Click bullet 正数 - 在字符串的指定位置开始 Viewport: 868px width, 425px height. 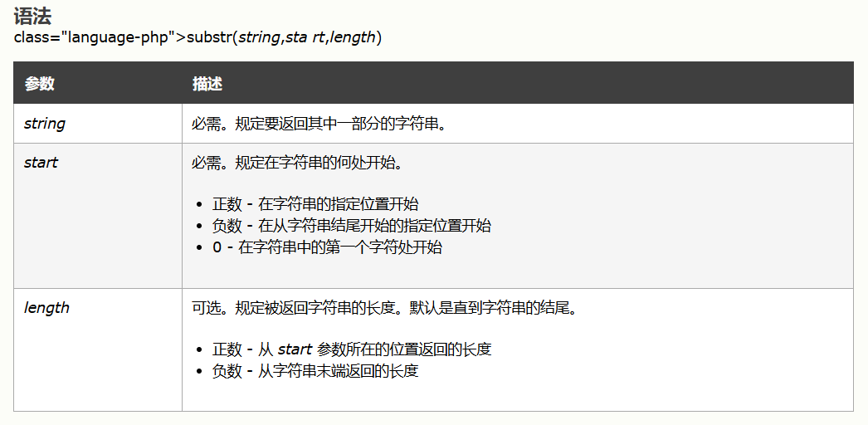(x=315, y=204)
